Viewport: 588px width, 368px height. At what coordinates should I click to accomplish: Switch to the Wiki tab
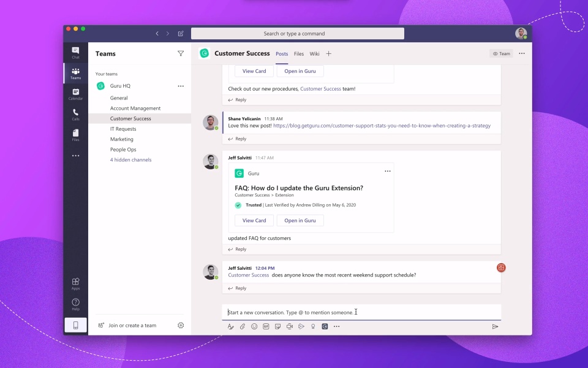tap(314, 53)
